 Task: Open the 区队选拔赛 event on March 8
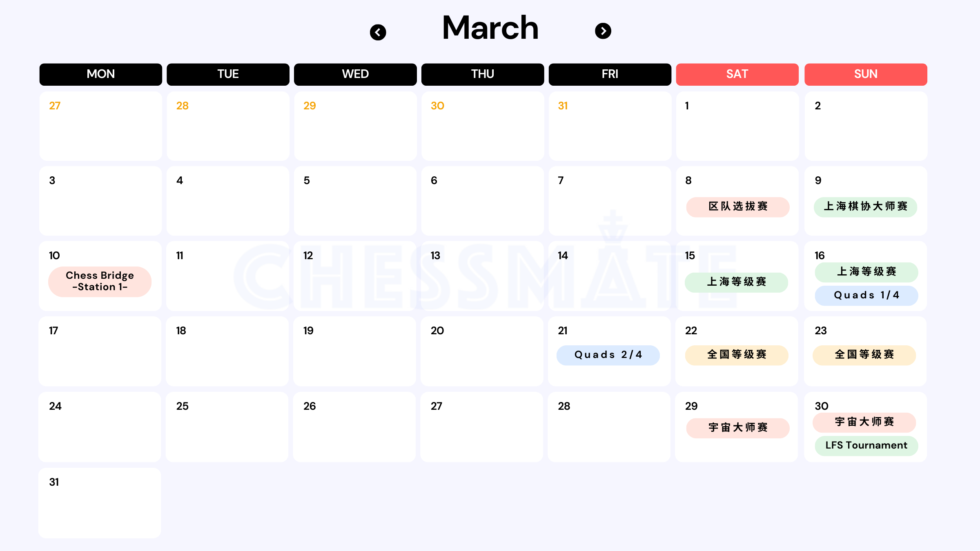(x=737, y=207)
